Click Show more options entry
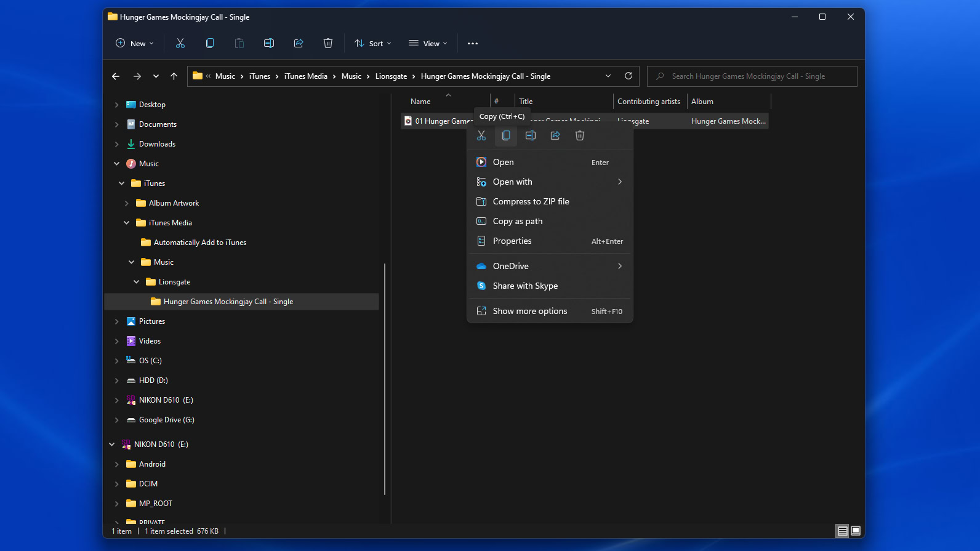The width and height of the screenshot is (980, 551). click(x=530, y=312)
